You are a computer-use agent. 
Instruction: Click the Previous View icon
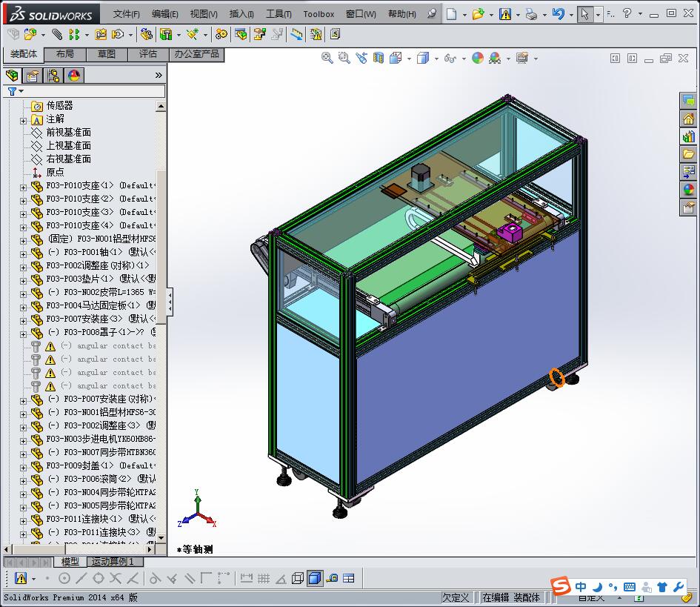361,58
